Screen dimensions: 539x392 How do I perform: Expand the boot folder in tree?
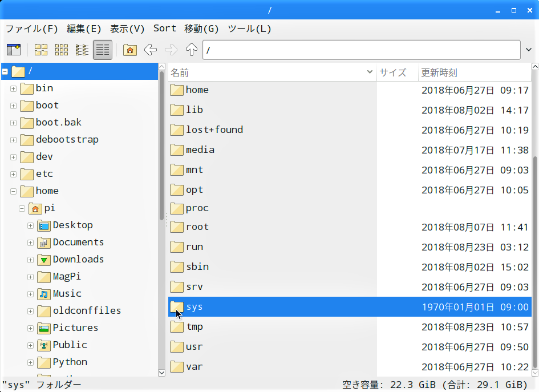point(14,106)
